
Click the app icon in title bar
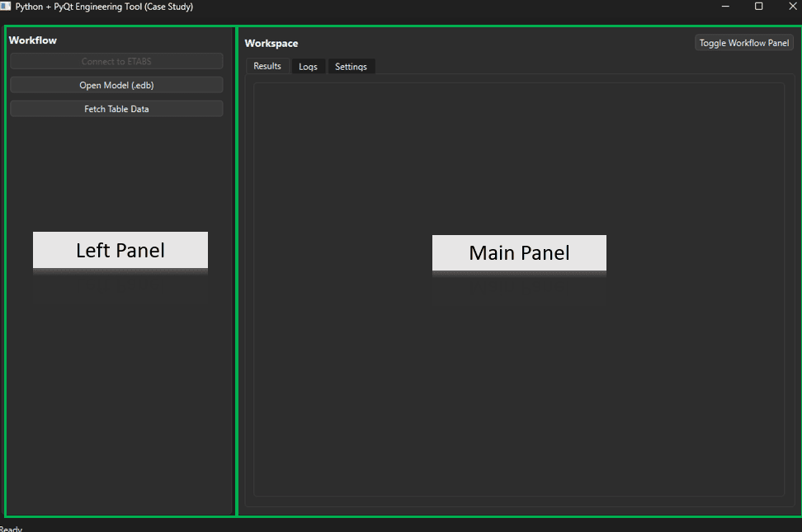click(6, 6)
